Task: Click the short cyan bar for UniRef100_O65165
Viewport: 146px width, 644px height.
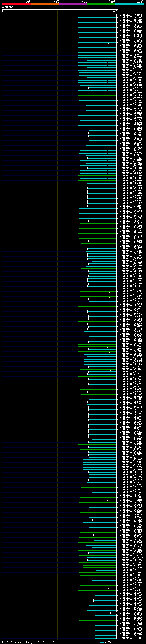Action: [96, 613]
